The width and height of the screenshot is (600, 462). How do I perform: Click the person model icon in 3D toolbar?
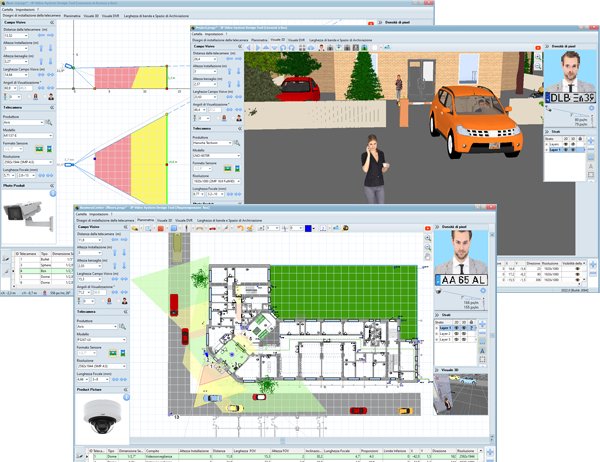(321, 47)
